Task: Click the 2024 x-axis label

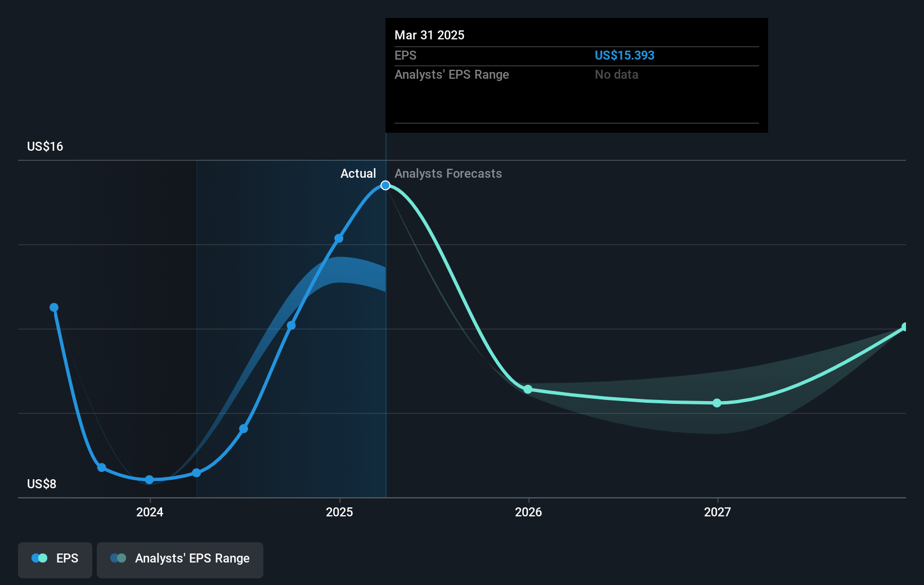Action: pos(150,512)
